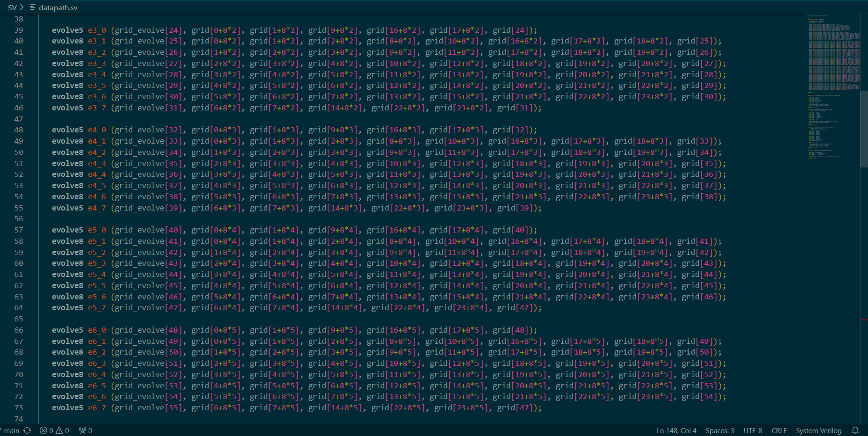Click the synchronize changes icon beside main
Image resolution: width=868 pixels, height=436 pixels.
pyautogui.click(x=27, y=430)
